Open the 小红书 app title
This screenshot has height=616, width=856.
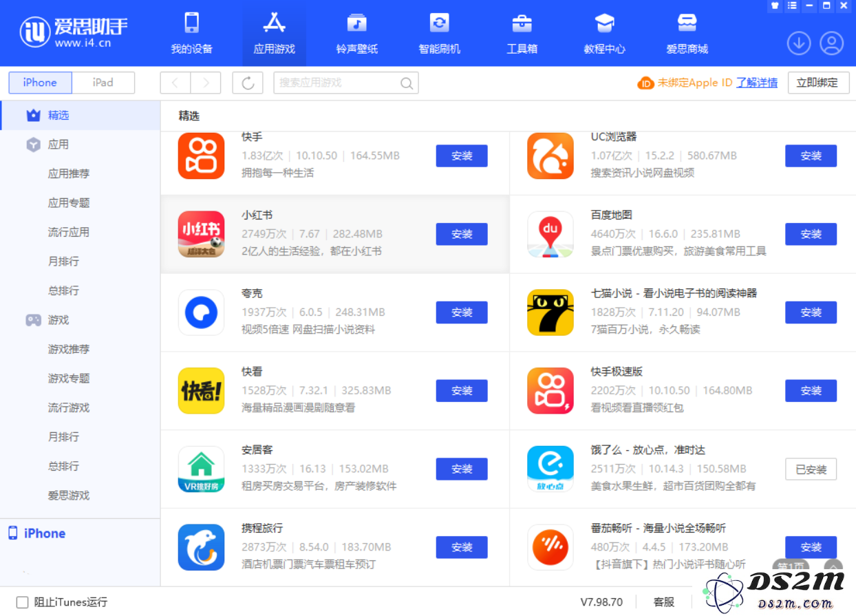point(257,215)
